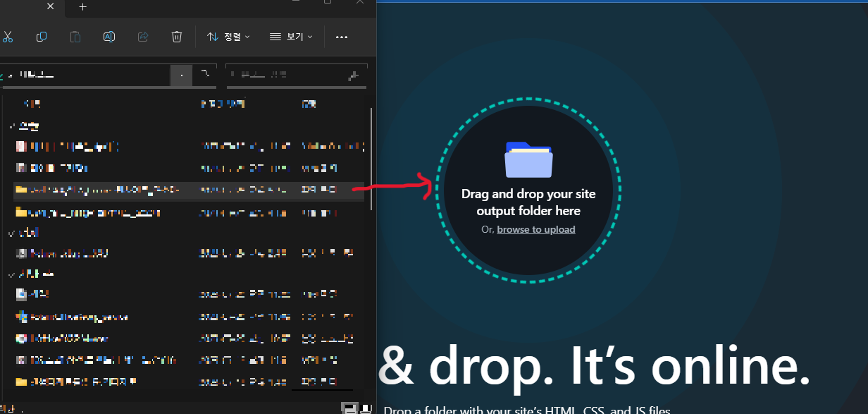Click the browse to upload link

point(536,229)
